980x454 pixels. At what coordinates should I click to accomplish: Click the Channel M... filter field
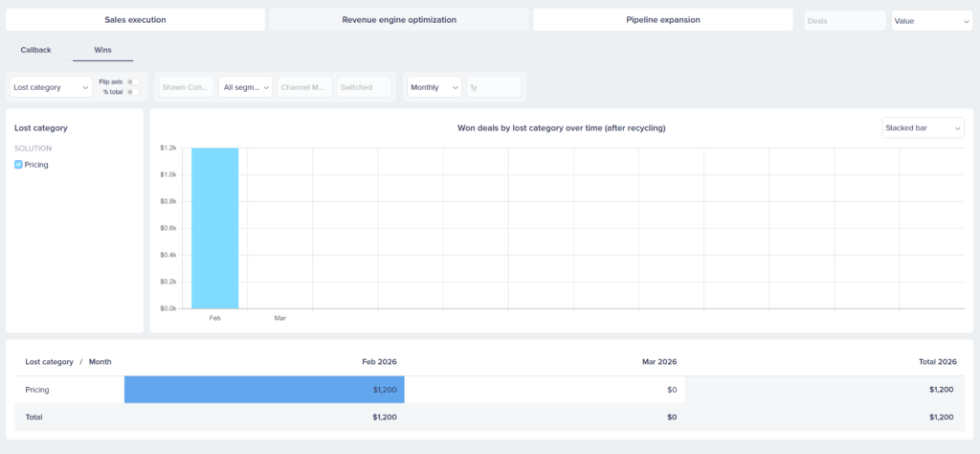(304, 87)
